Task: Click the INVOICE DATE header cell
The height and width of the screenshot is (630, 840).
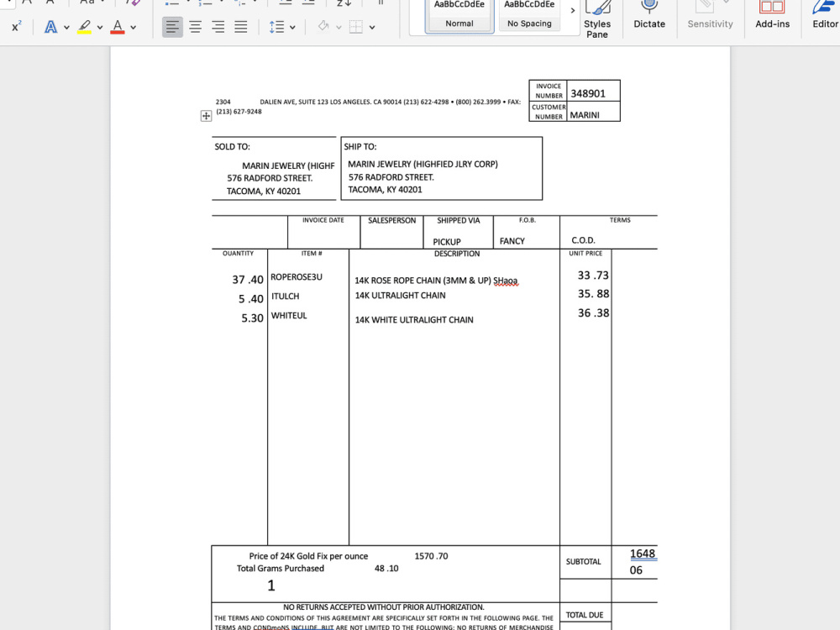Action: coord(323,220)
